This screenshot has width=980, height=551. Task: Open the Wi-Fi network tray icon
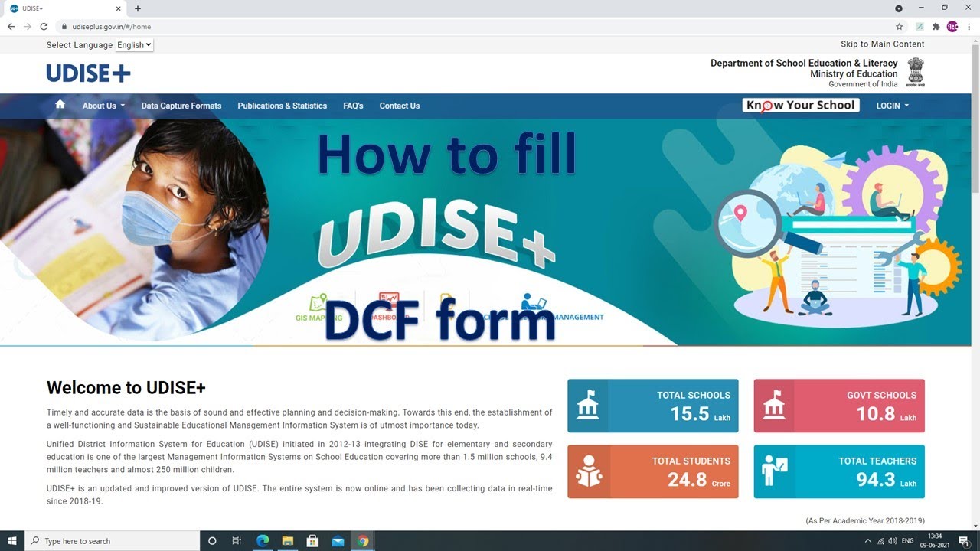point(880,541)
